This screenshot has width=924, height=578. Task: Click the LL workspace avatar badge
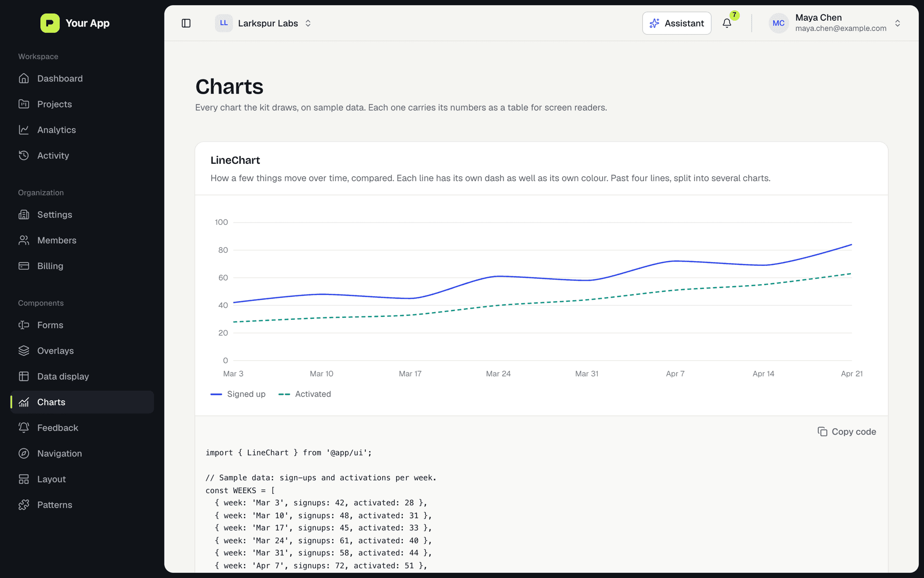click(x=224, y=23)
